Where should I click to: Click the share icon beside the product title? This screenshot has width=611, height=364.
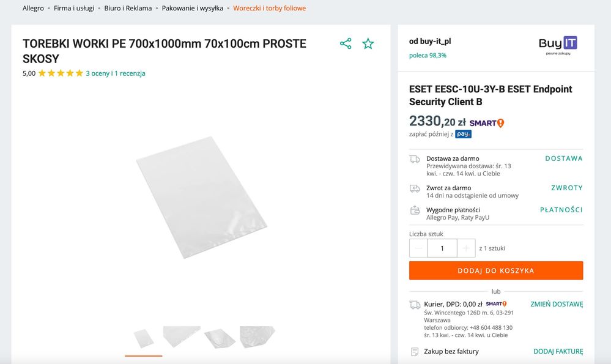pyautogui.click(x=346, y=43)
